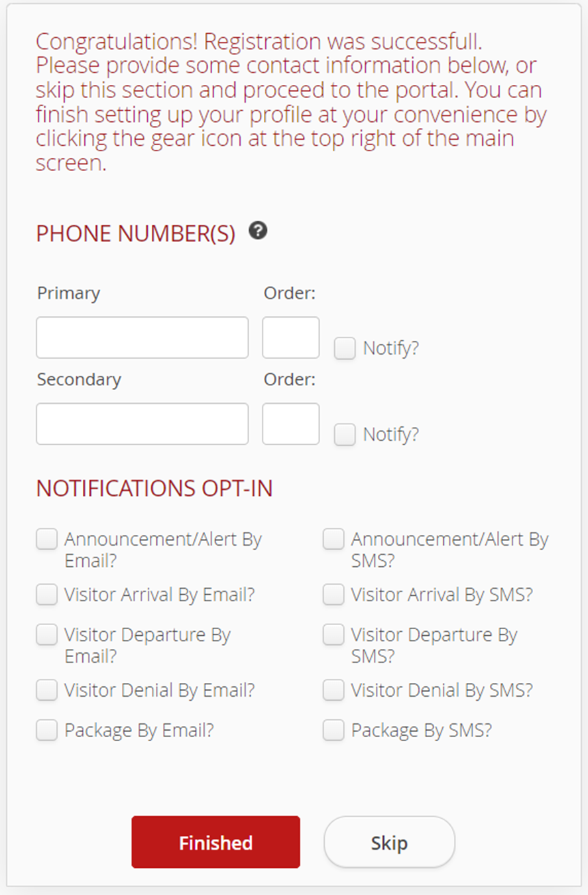Select the Order field for the Primary number
The image size is (588, 895).
tap(290, 337)
